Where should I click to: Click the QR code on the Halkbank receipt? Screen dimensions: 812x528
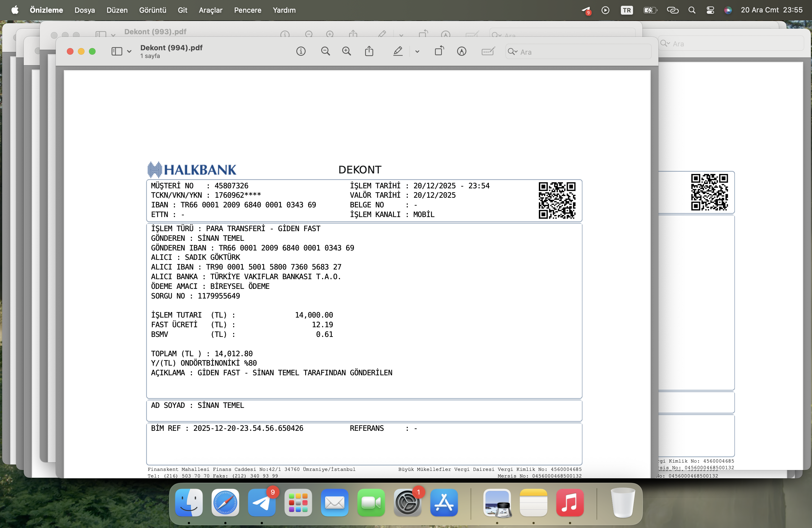pos(557,200)
